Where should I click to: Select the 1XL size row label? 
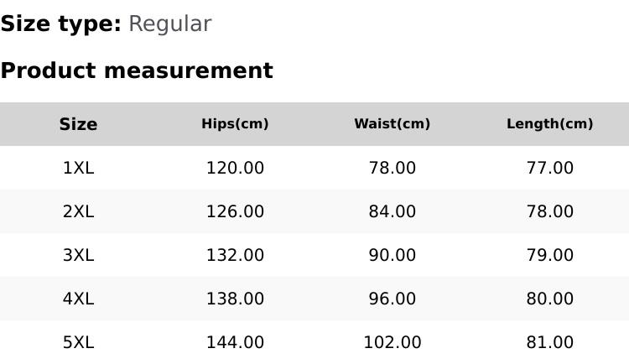pos(78,168)
